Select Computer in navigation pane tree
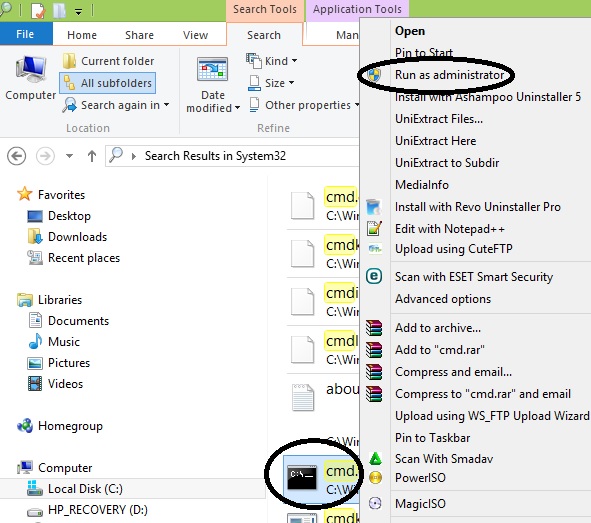Screen dimensions: 591x523 pos(55,468)
